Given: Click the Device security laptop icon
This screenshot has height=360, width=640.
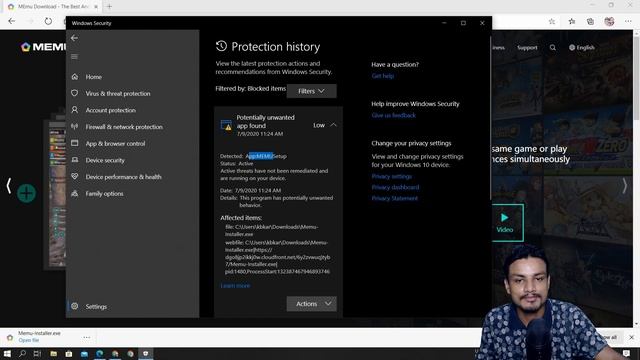Looking at the screenshot, I should pos(75,160).
